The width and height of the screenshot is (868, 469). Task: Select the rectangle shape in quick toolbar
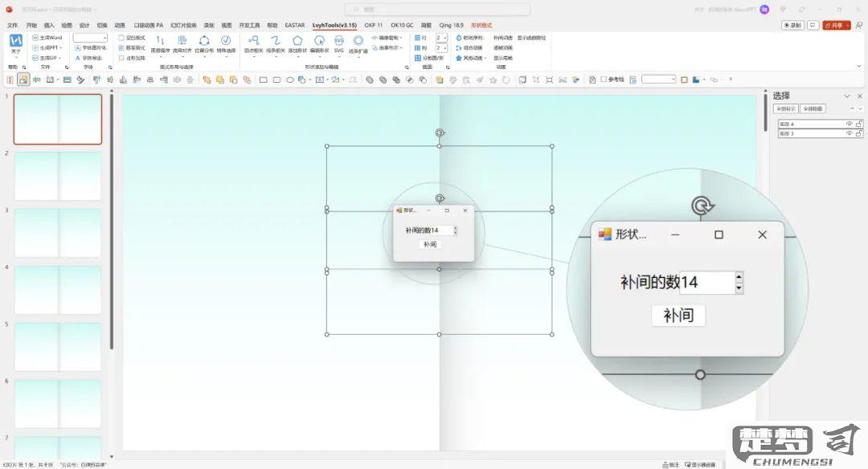263,80
